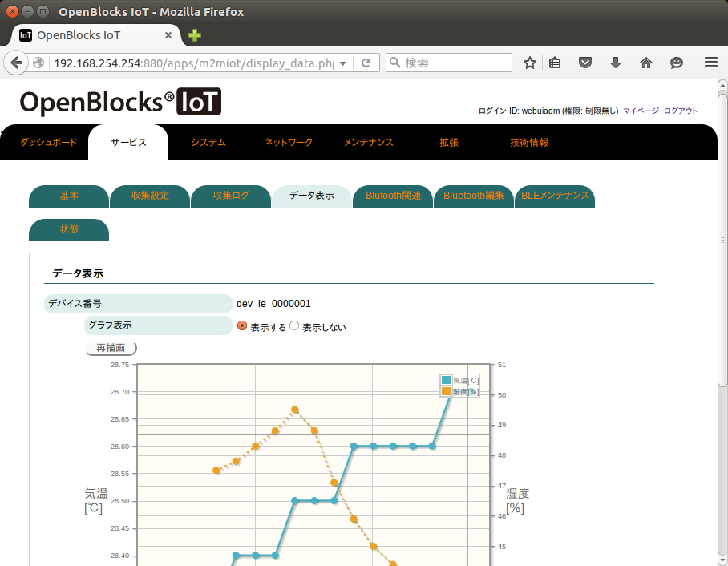The width and height of the screenshot is (728, 566).
Task: Open the マイページ link
Action: pyautogui.click(x=641, y=111)
